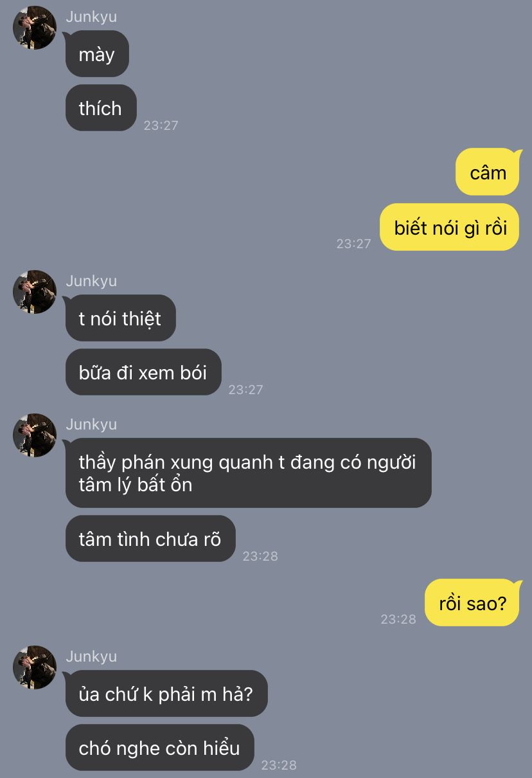Viewport: 532px width, 778px height.
Task: Click the Junkyu name above the "thầy phán" message
Action: pos(91,424)
